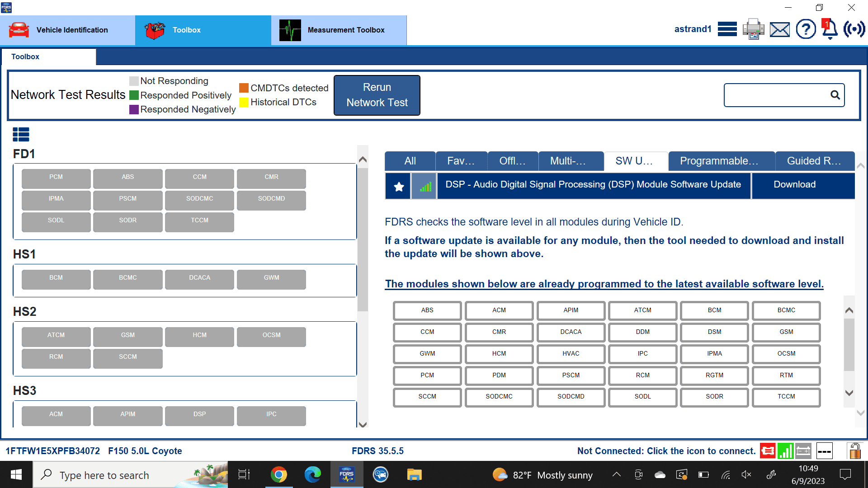Screen dimensions: 868x488
Task: Click Not Connected connect message link
Action: pos(666,451)
